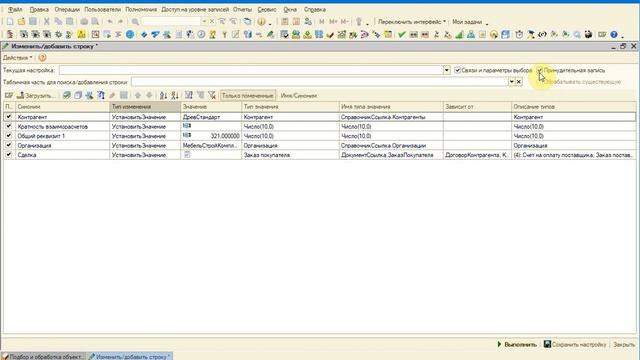The image size is (640, 360).
Task: Open the Отчеты menu
Action: pyautogui.click(x=242, y=9)
